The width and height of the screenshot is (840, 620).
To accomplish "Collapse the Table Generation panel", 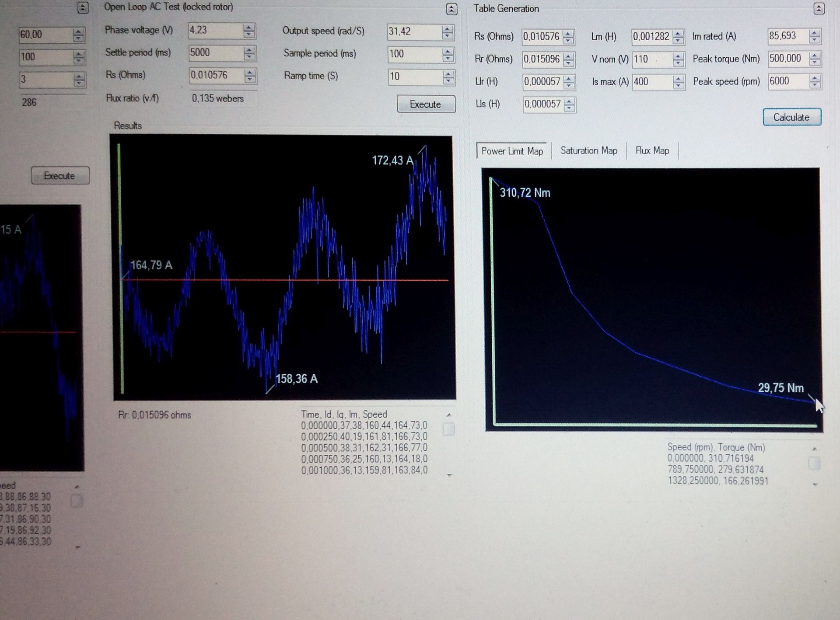I will coord(819,9).
